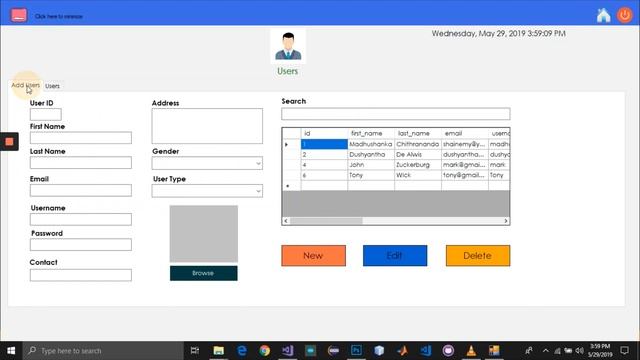Screen dimensions: 640x360
Task: Open File Explorer from the taskbar
Action: click(218, 351)
